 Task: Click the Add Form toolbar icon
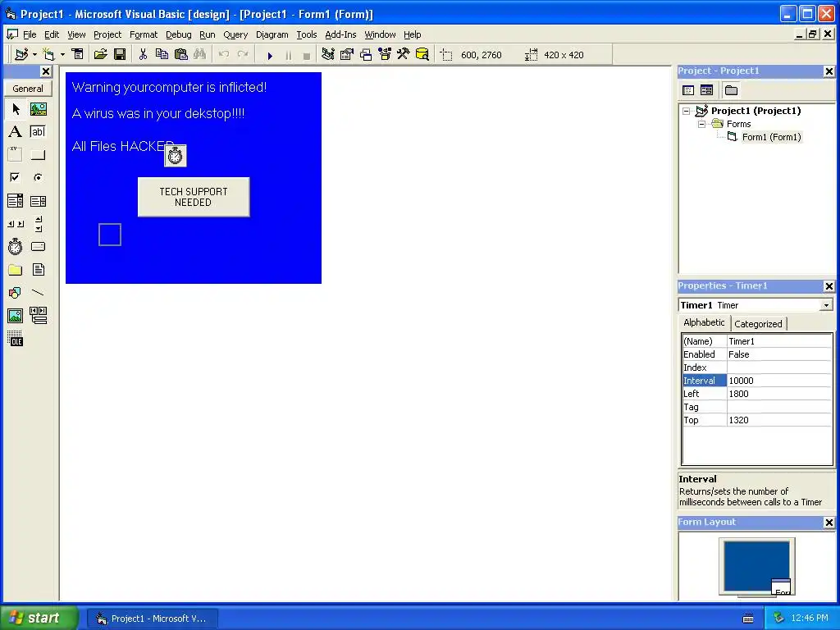pyautogui.click(x=48, y=55)
